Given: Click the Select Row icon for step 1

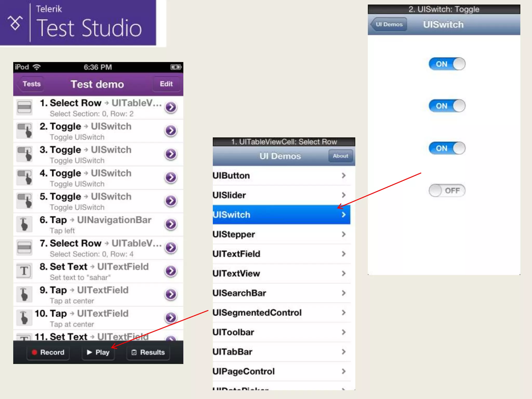Looking at the screenshot, I should (x=24, y=107).
